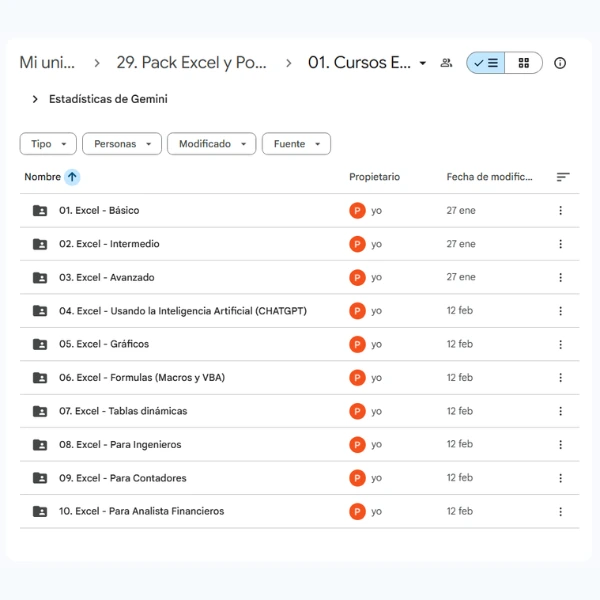600x600 pixels.
Task: Select folder icon of 09. Excel - Para Contadores
Action: (x=40, y=478)
